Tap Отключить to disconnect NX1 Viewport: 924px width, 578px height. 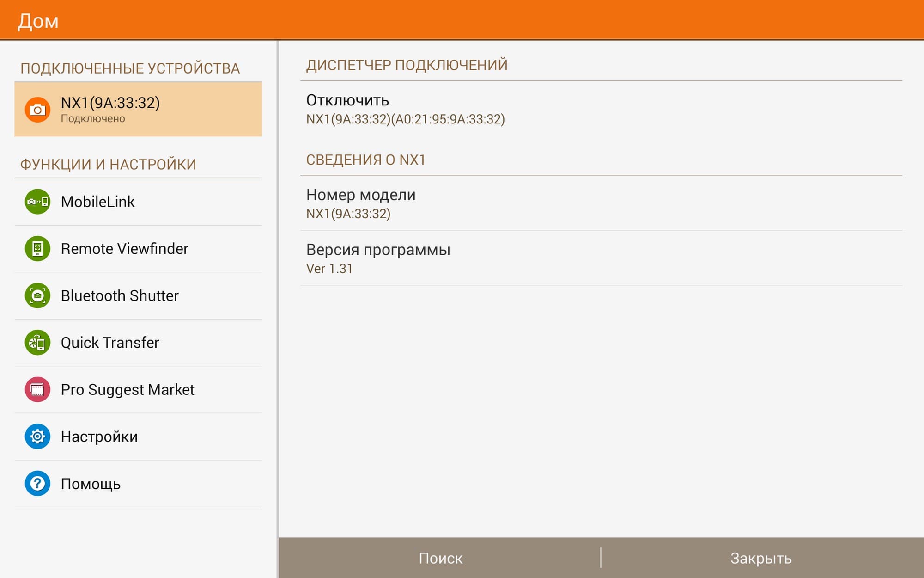click(x=347, y=100)
